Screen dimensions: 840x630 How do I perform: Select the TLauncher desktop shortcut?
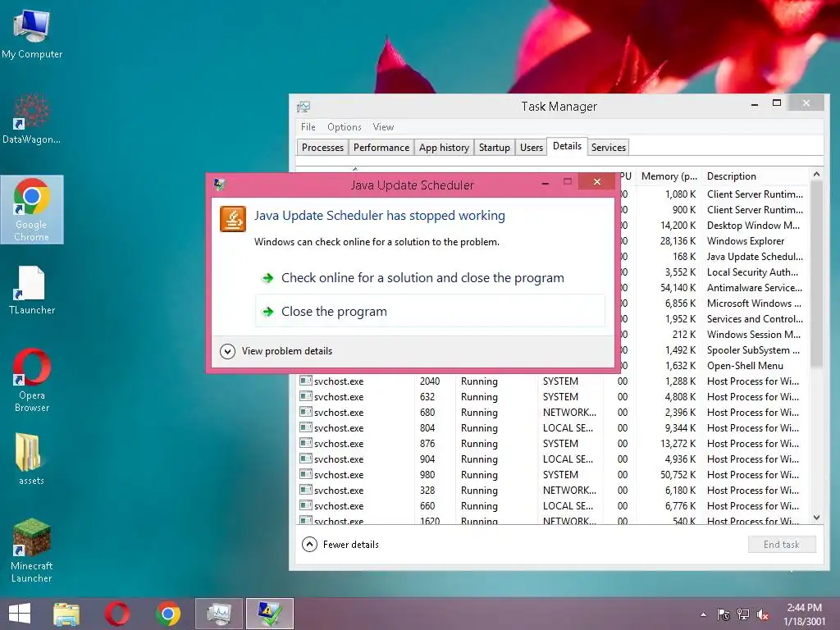point(32,290)
